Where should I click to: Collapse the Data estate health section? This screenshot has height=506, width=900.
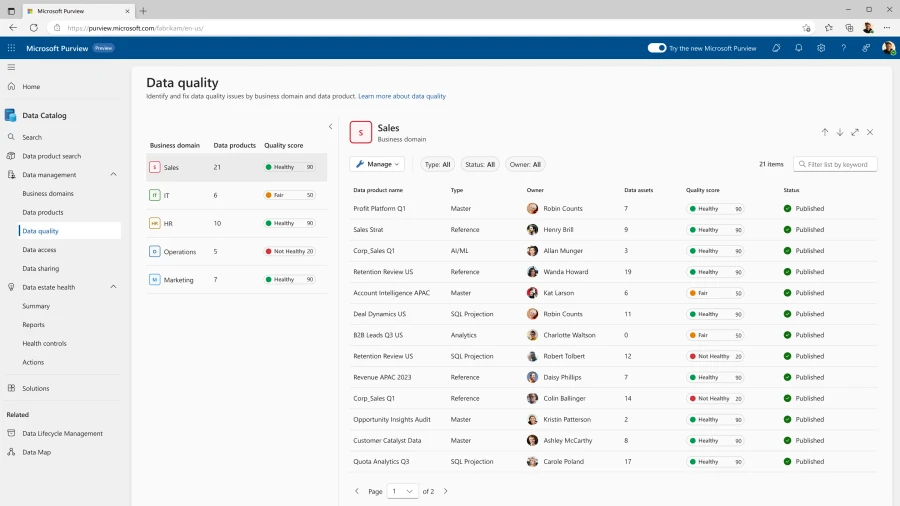click(113, 287)
